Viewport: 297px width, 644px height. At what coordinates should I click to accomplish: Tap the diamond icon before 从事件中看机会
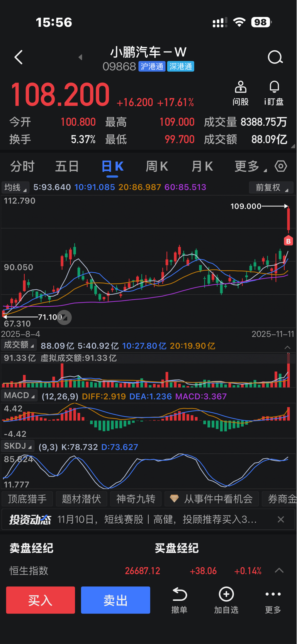click(x=174, y=499)
